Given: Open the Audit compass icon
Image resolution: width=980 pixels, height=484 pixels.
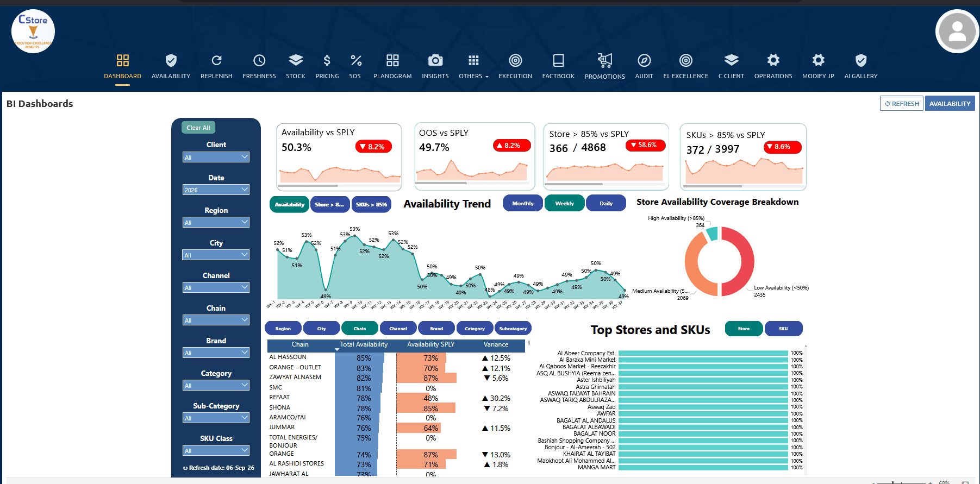Looking at the screenshot, I should pos(644,60).
